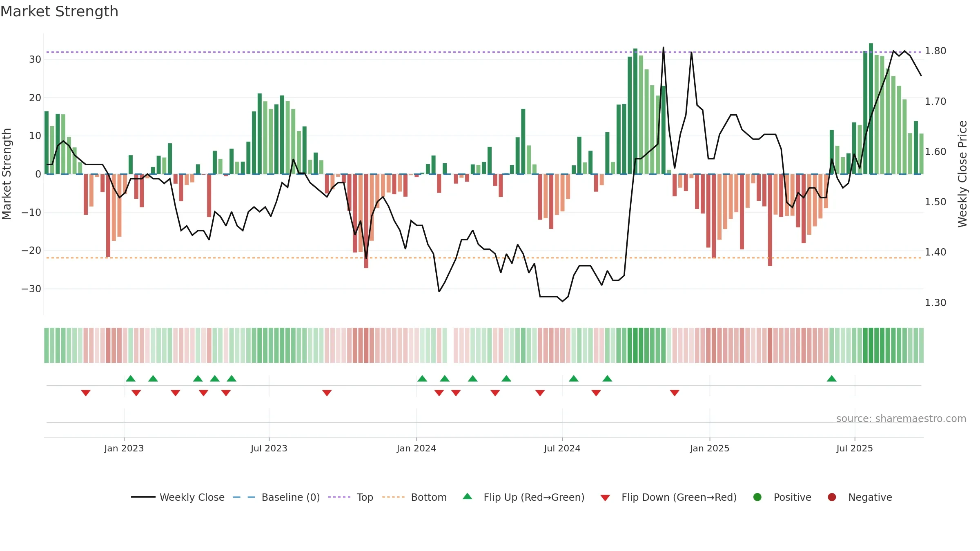Image resolution: width=980 pixels, height=551 pixels.
Task: Click the red Flip Down triangle legend icon
Action: [x=606, y=498]
